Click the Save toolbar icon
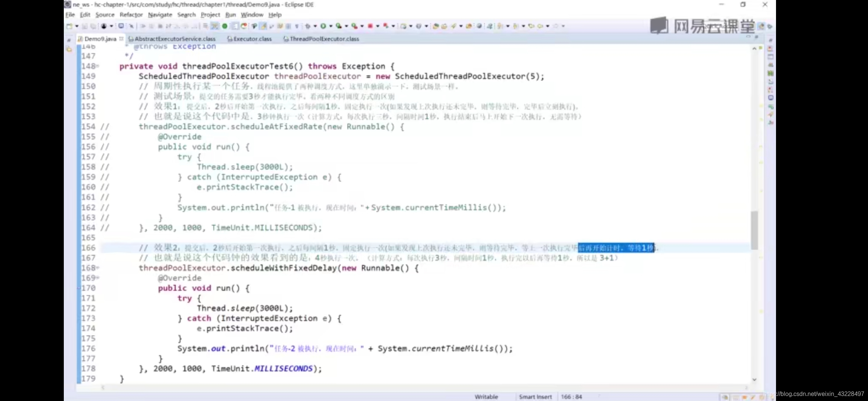Image resolution: width=868 pixels, height=401 pixels. tap(85, 26)
